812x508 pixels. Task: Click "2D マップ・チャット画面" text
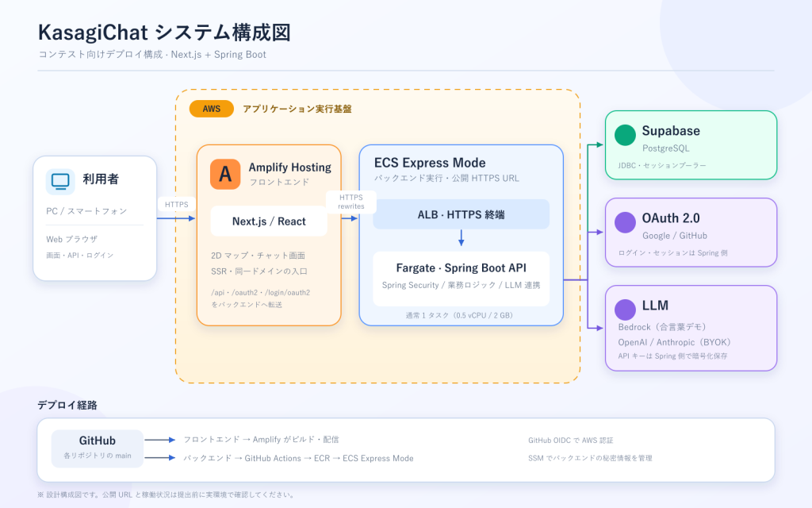pyautogui.click(x=258, y=256)
